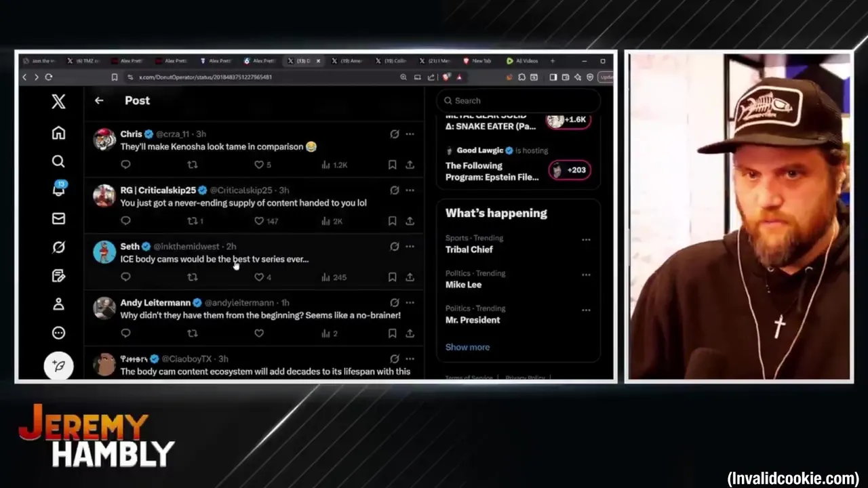Viewport: 868px width, 488px height.
Task: Click the bookmark icon in address bar
Action: (x=114, y=77)
